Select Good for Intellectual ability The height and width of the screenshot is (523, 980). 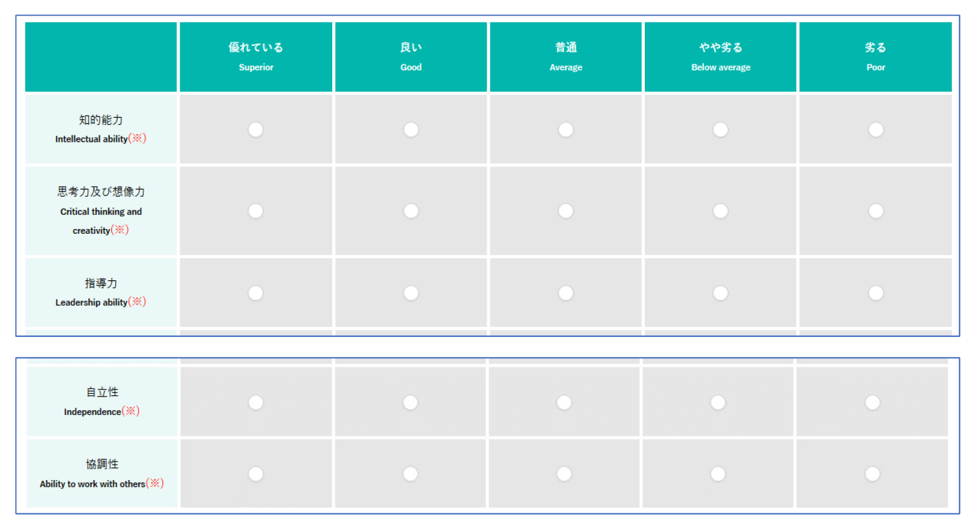point(410,129)
